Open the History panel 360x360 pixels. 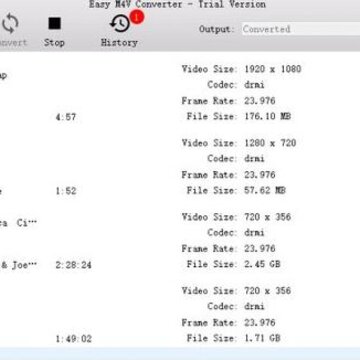click(x=119, y=31)
